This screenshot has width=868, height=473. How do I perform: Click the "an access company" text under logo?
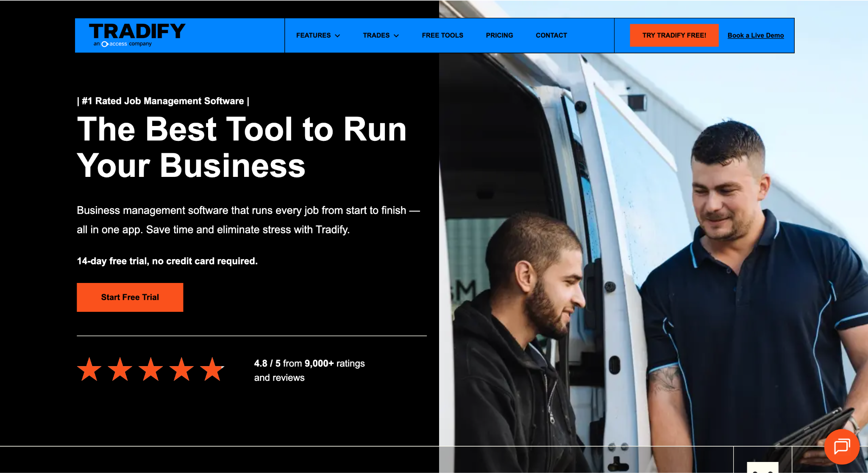pyautogui.click(x=122, y=44)
